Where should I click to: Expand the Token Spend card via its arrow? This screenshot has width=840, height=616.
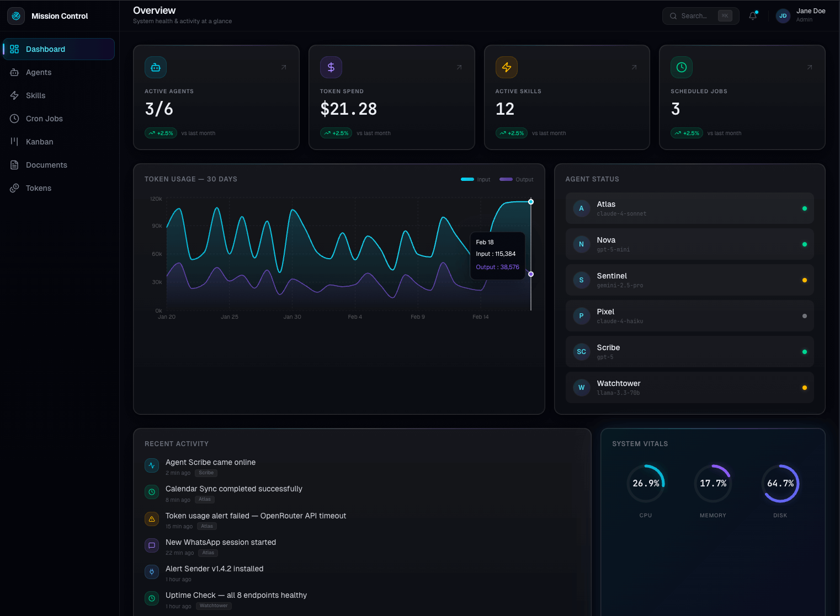point(459,67)
